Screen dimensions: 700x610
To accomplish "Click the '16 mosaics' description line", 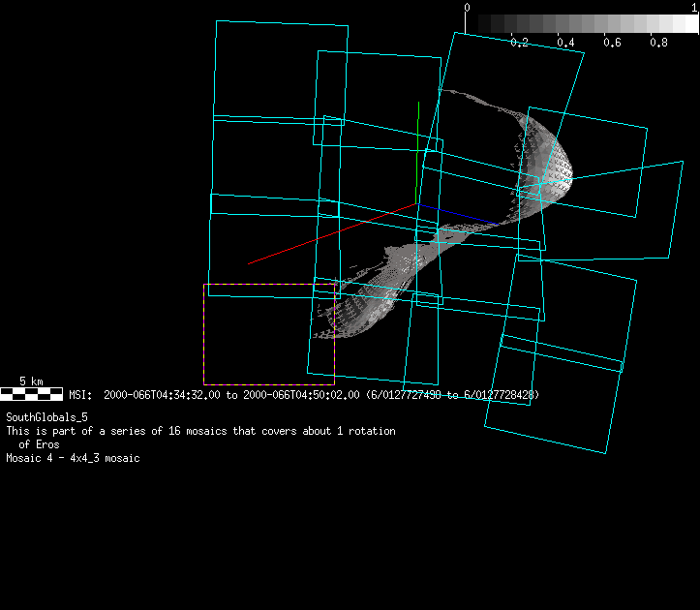I will (x=200, y=431).
